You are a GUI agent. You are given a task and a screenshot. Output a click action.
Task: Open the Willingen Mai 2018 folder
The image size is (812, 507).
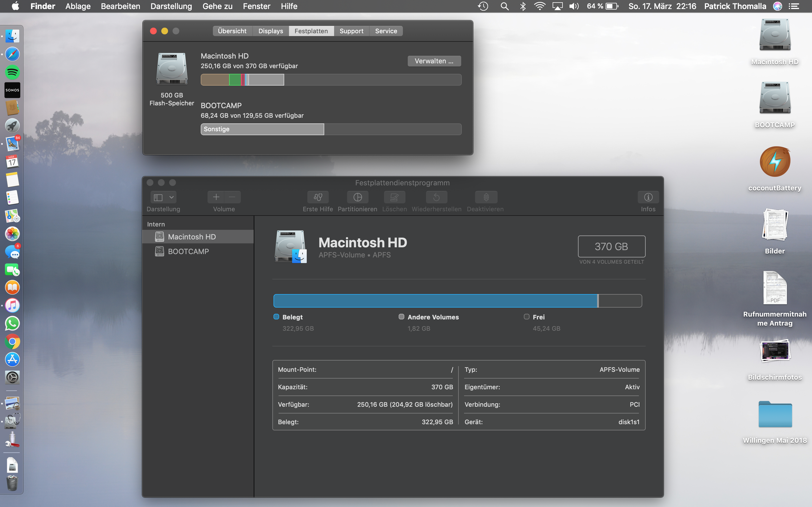tap(775, 414)
